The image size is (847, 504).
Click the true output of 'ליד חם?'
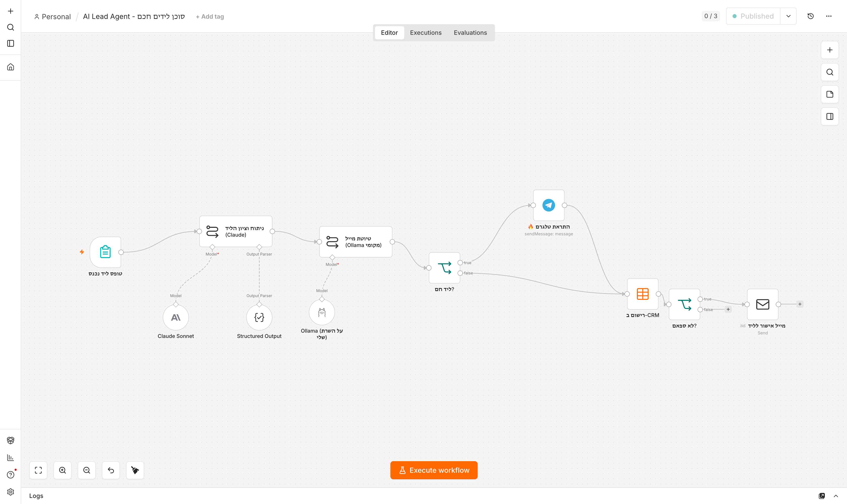pyautogui.click(x=460, y=263)
